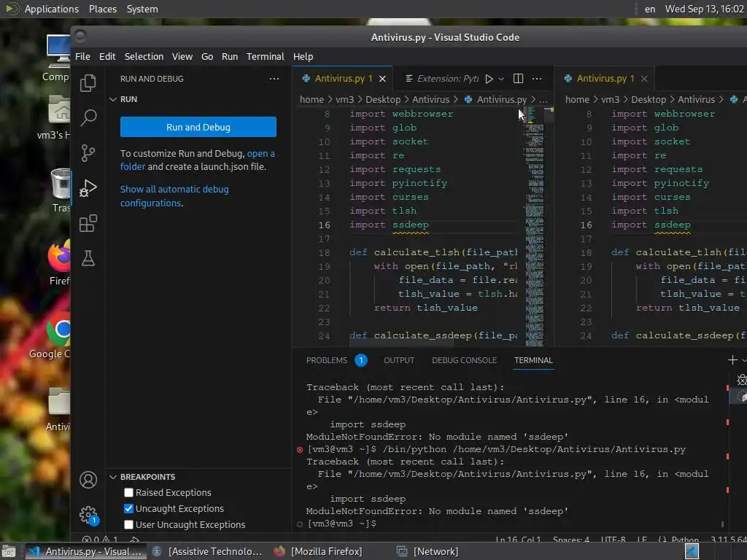Click the en keyboard layout indicator
Viewport: 747px width, 560px height.
650,9
